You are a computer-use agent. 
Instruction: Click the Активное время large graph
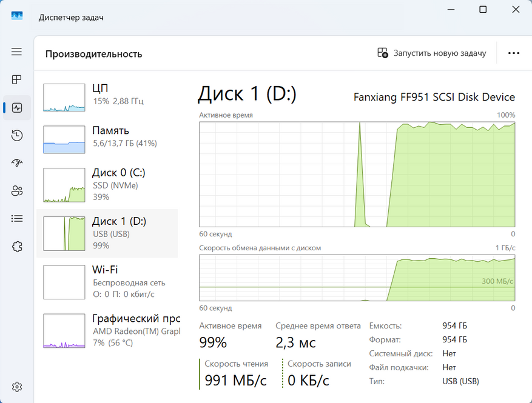point(357,174)
